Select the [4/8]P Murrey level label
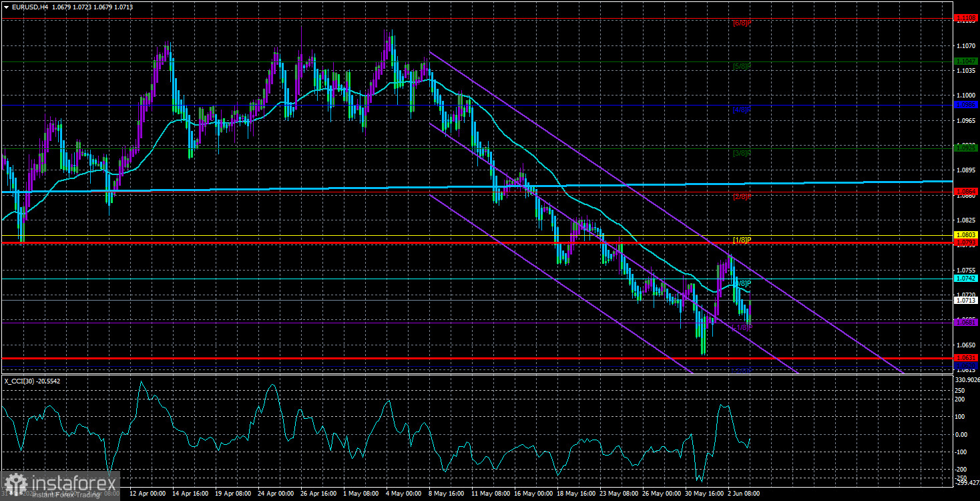 (742, 110)
